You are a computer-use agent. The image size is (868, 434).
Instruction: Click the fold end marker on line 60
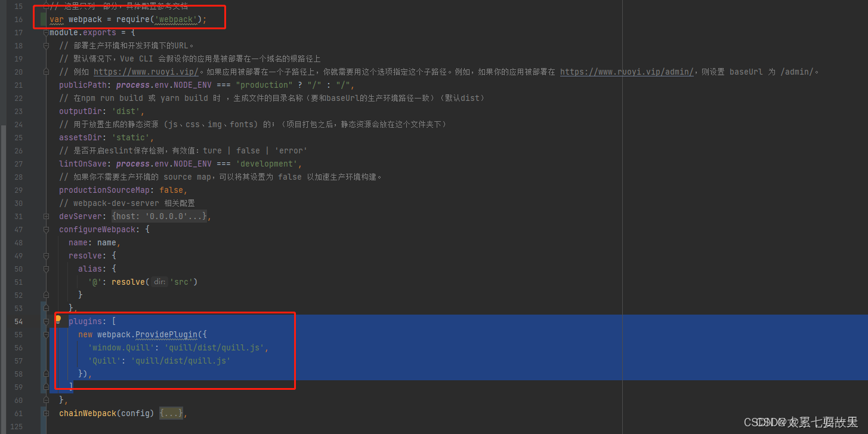click(46, 400)
